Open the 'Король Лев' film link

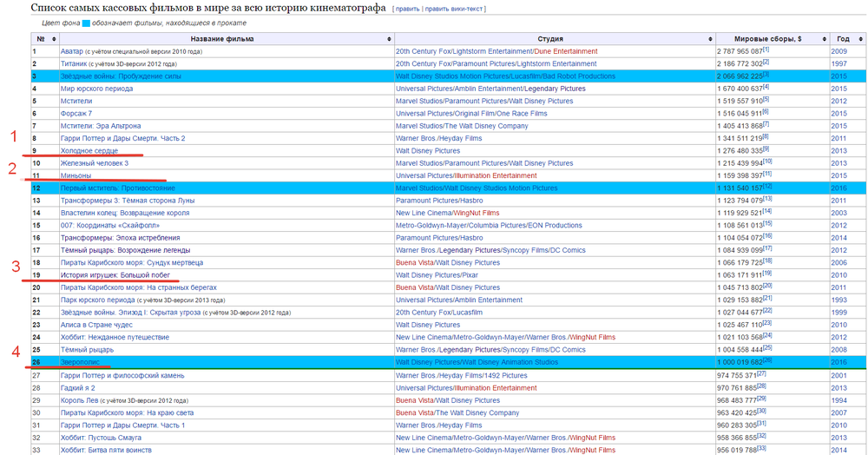tap(79, 400)
